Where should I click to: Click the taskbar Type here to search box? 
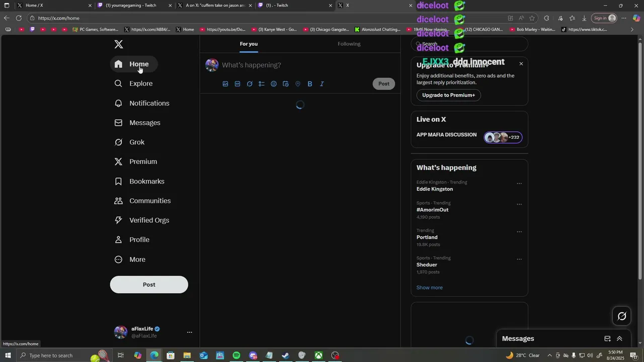pyautogui.click(x=64, y=355)
